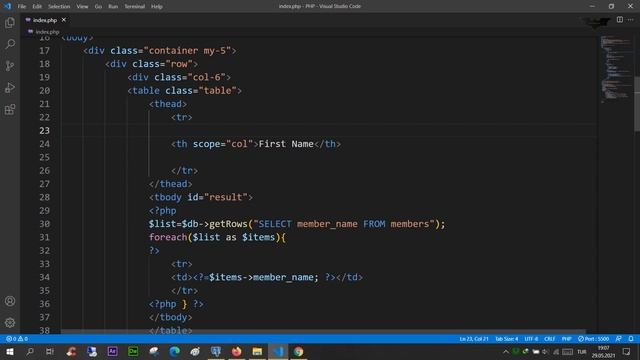Click the taskbar clock showing 19:07
The height and width of the screenshot is (360, 640).
click(x=603, y=351)
